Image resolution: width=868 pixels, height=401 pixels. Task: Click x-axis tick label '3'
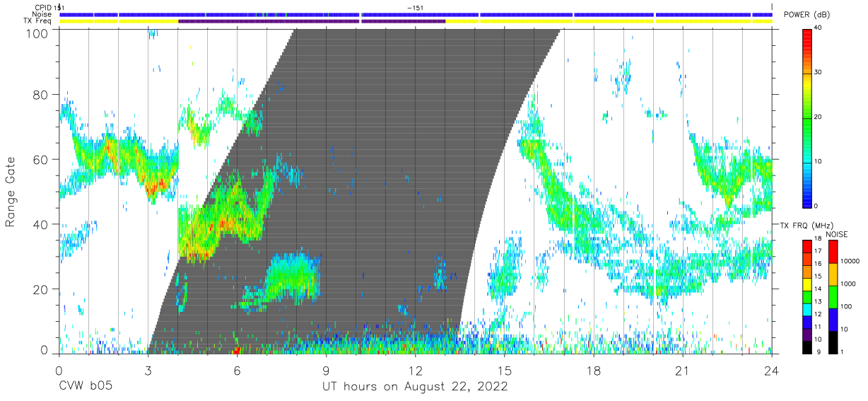(148, 370)
